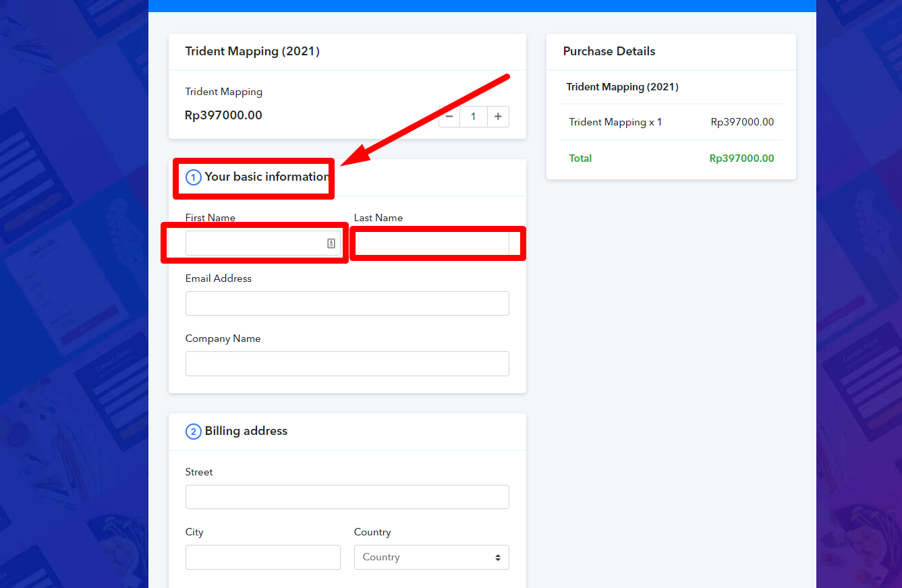Click the "Trident Mapping (2021)" heading in Purchase Details
The image size is (902, 588).
point(623,87)
